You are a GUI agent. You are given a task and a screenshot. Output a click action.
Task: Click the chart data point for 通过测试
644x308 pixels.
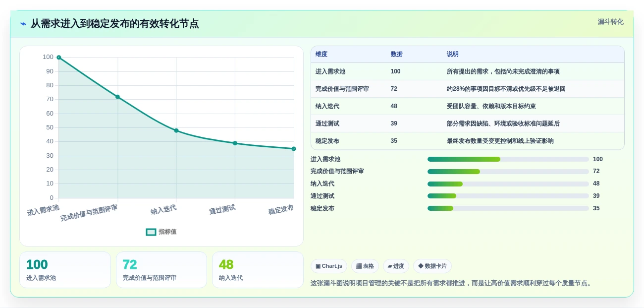(235, 143)
